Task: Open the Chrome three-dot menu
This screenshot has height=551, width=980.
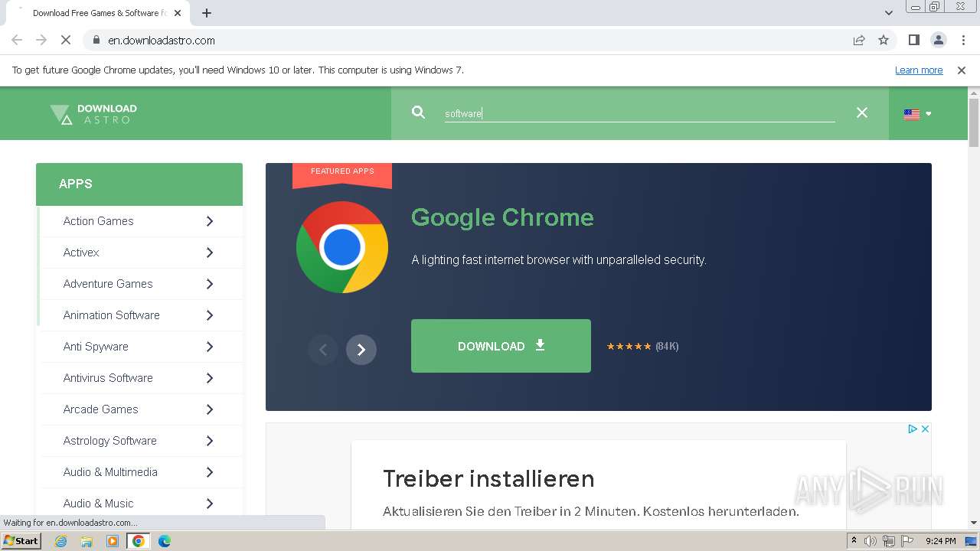Action: click(962, 40)
